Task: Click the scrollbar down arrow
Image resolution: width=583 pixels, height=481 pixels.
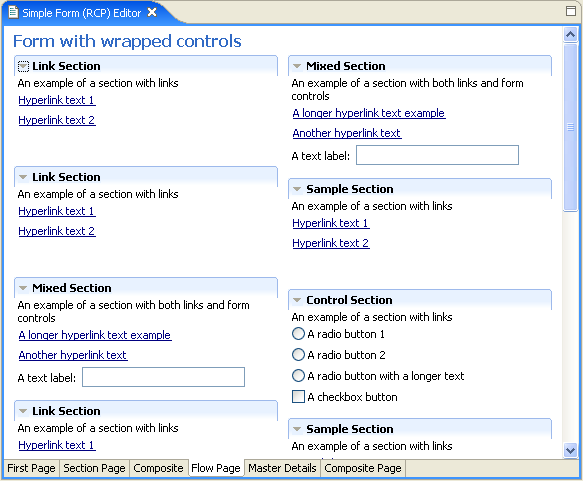Action: point(570,451)
